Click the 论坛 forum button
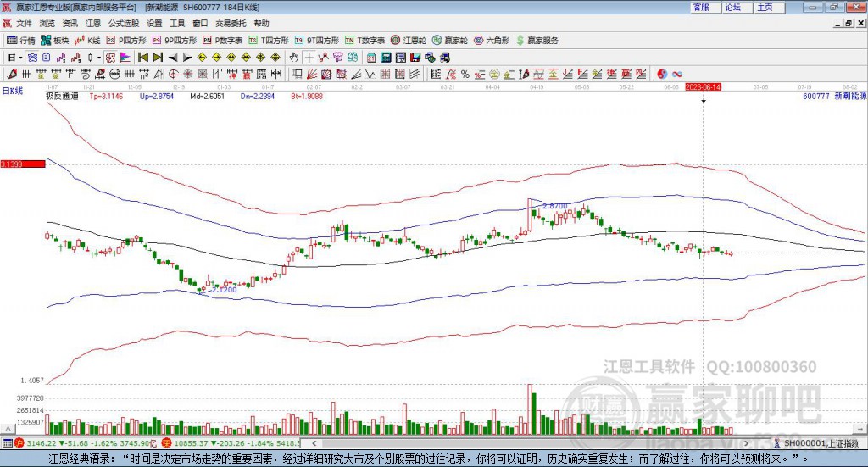The height and width of the screenshot is (467, 868). point(732,7)
